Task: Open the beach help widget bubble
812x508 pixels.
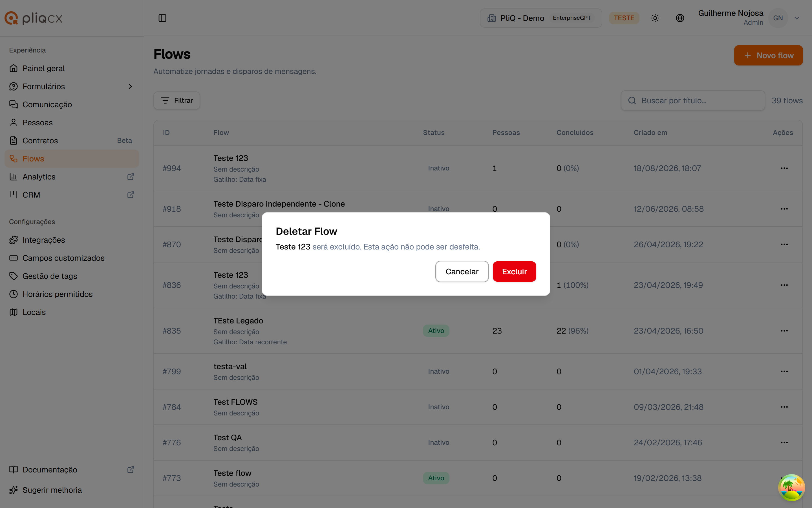Action: pos(791,487)
